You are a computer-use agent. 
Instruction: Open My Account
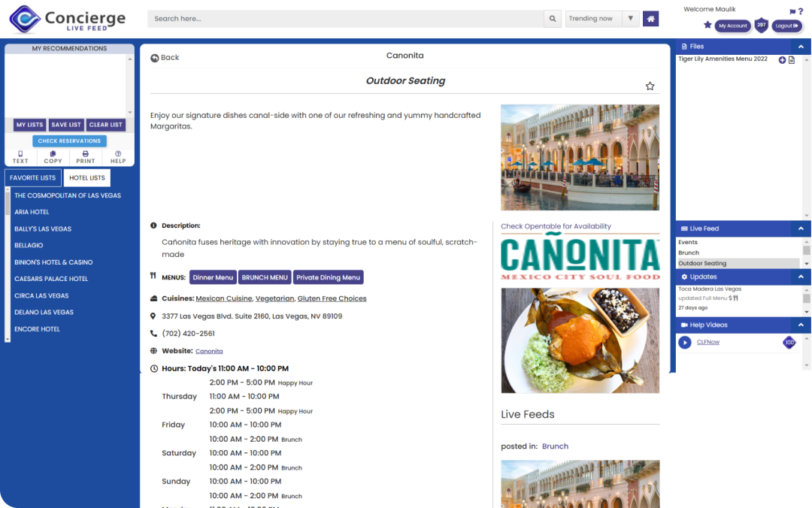[x=733, y=26]
